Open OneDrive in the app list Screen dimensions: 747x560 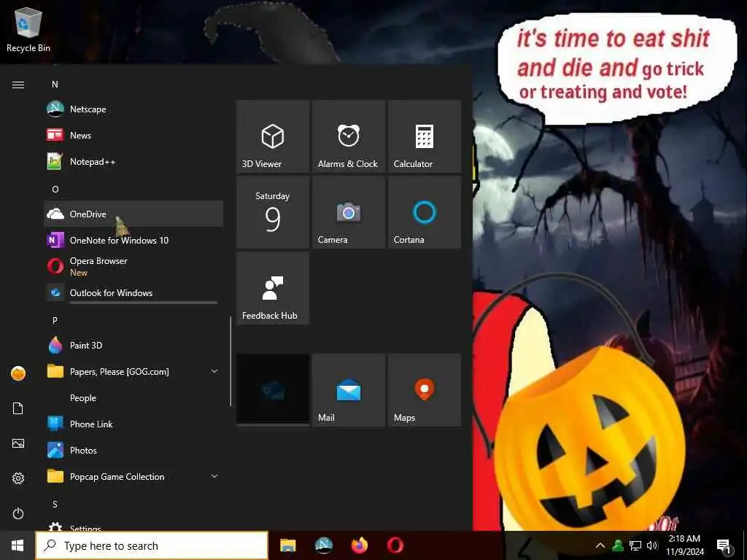coord(133,214)
